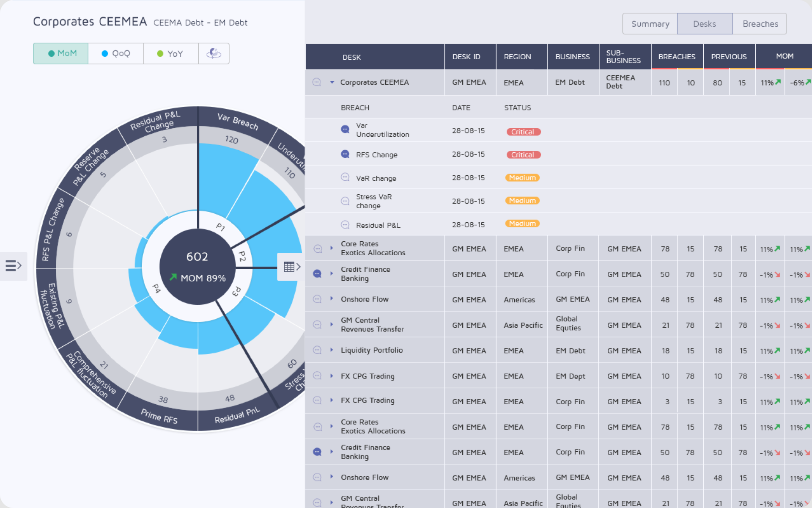Open comment icon for RFS Change breach
The image size is (812, 508).
(345, 154)
